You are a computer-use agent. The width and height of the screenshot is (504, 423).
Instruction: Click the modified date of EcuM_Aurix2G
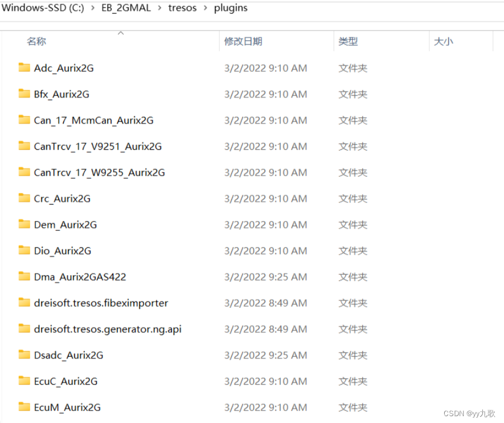click(265, 407)
